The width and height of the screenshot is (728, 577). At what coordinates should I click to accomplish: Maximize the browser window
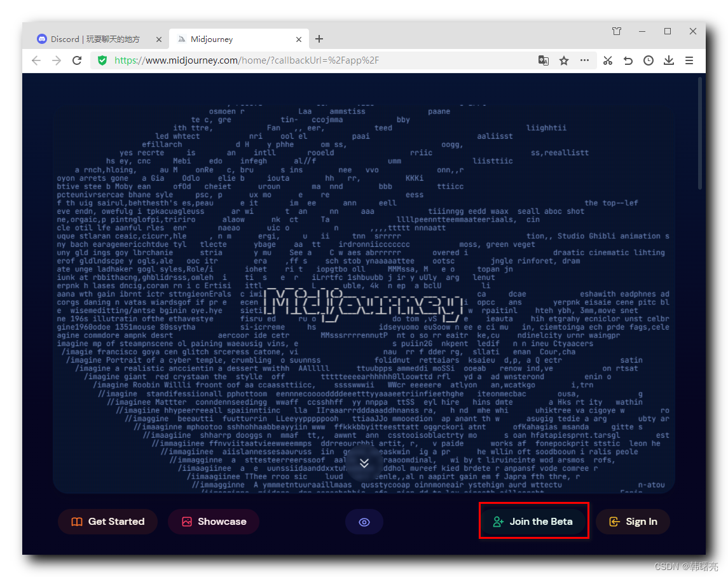(x=668, y=31)
